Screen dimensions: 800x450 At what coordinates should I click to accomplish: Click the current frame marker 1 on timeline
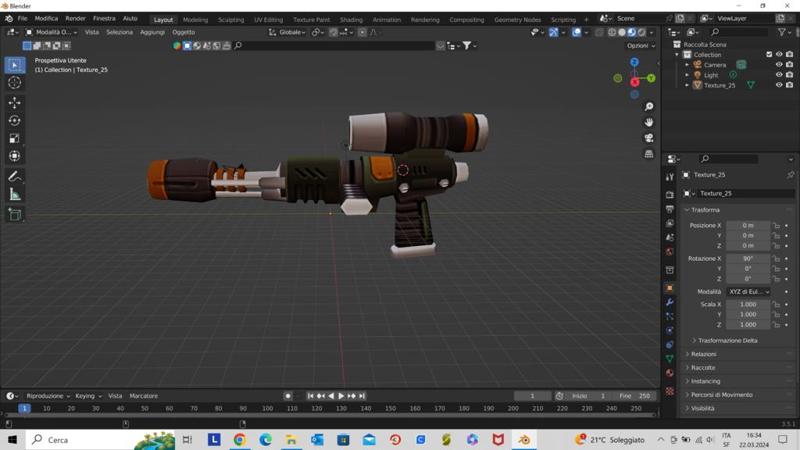coord(24,409)
